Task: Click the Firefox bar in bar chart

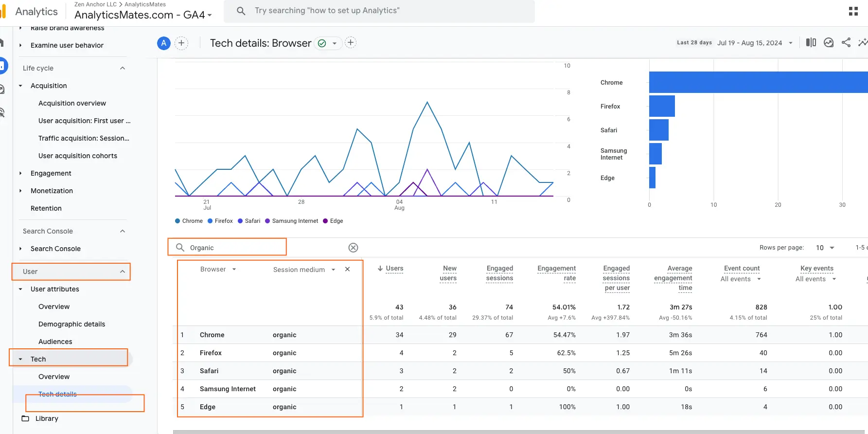Action: pyautogui.click(x=662, y=106)
